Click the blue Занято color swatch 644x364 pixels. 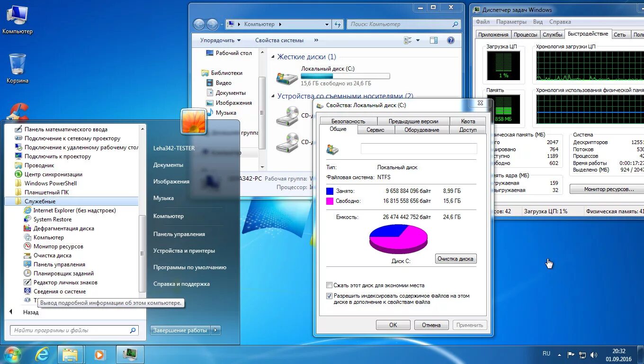tap(330, 191)
